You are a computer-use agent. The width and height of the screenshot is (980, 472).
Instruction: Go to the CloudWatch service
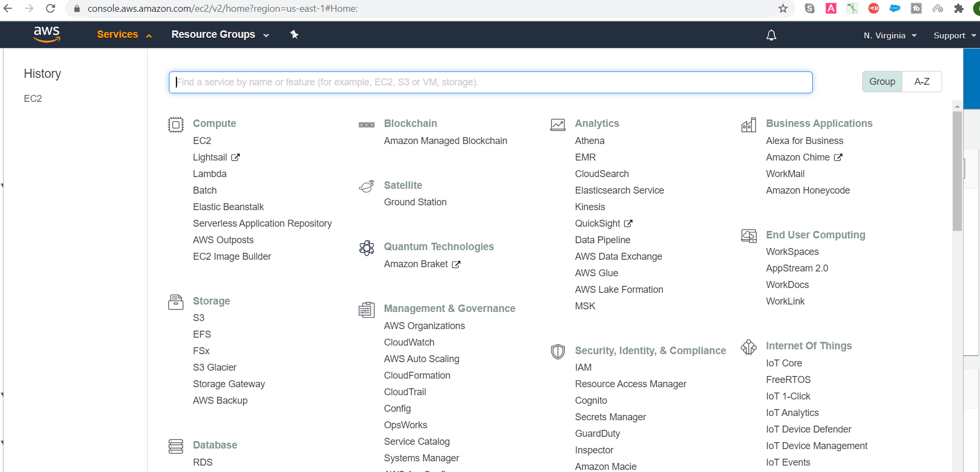(x=409, y=342)
